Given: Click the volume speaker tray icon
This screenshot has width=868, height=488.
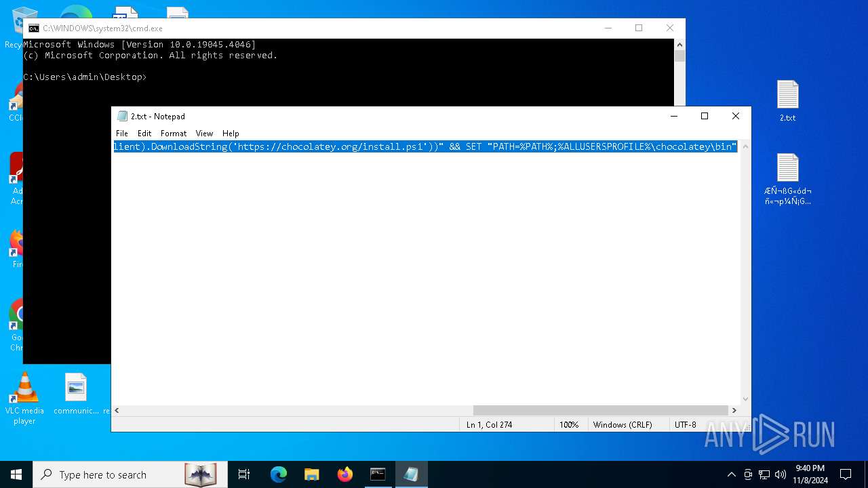Looking at the screenshot, I should click(x=781, y=474).
